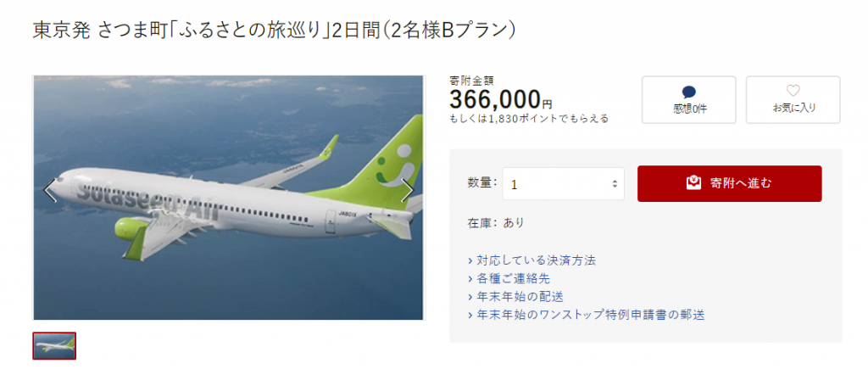Image resolution: width=868 pixels, height=369 pixels.
Task: Click chevron beside 年末年始の配送
Action: (470, 296)
